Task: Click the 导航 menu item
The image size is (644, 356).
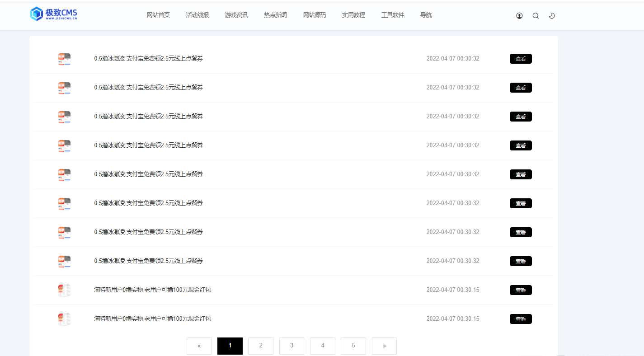Action: tap(426, 15)
